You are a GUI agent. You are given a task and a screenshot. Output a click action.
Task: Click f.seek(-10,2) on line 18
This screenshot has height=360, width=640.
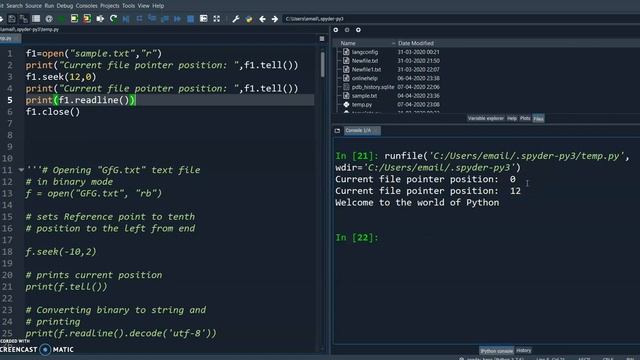tap(61, 252)
